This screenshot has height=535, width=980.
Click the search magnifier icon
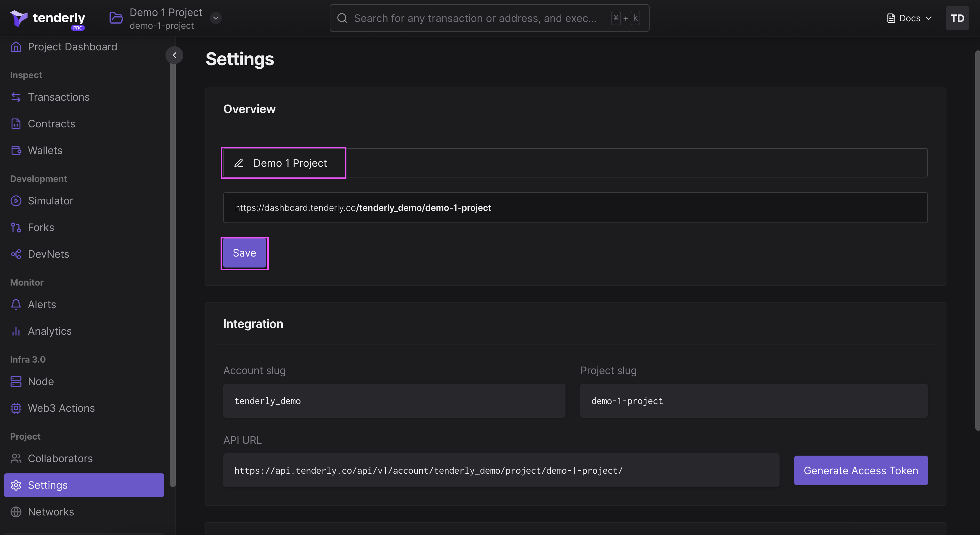click(x=342, y=18)
